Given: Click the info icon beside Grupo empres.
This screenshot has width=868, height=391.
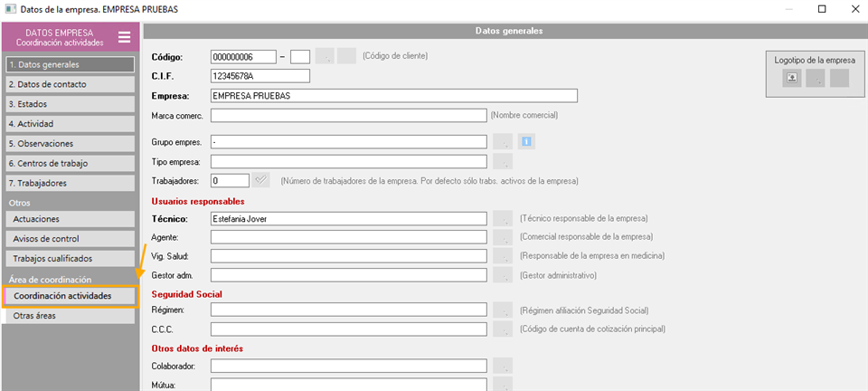Looking at the screenshot, I should 526,142.
